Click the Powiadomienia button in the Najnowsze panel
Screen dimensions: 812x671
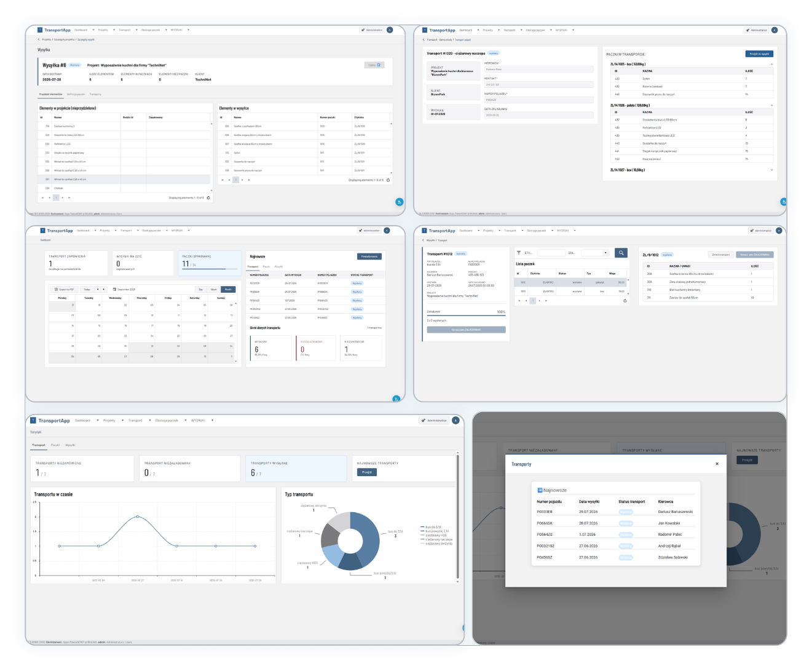(369, 256)
